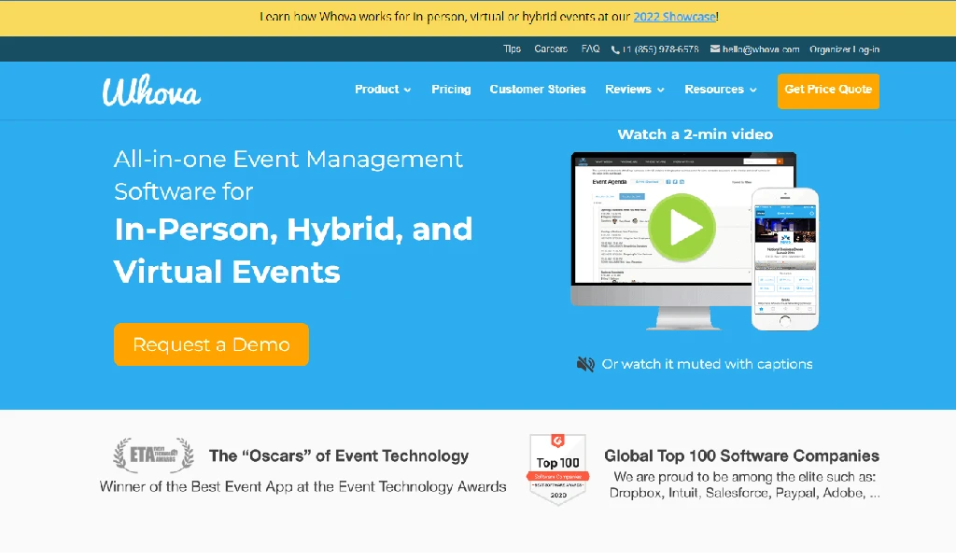The image size is (956, 560).
Task: Click Request a Demo button
Action: 211,344
